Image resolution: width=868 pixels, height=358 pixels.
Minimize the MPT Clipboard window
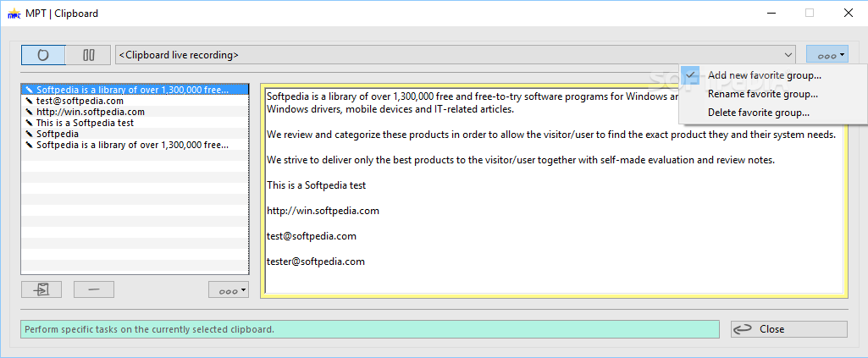(x=771, y=14)
